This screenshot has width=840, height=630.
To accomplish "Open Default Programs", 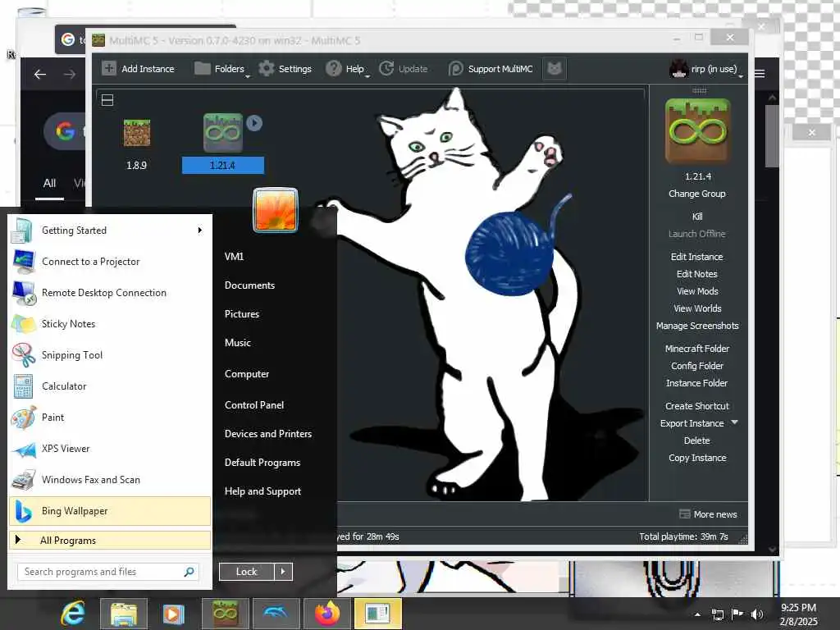I will pos(262,463).
